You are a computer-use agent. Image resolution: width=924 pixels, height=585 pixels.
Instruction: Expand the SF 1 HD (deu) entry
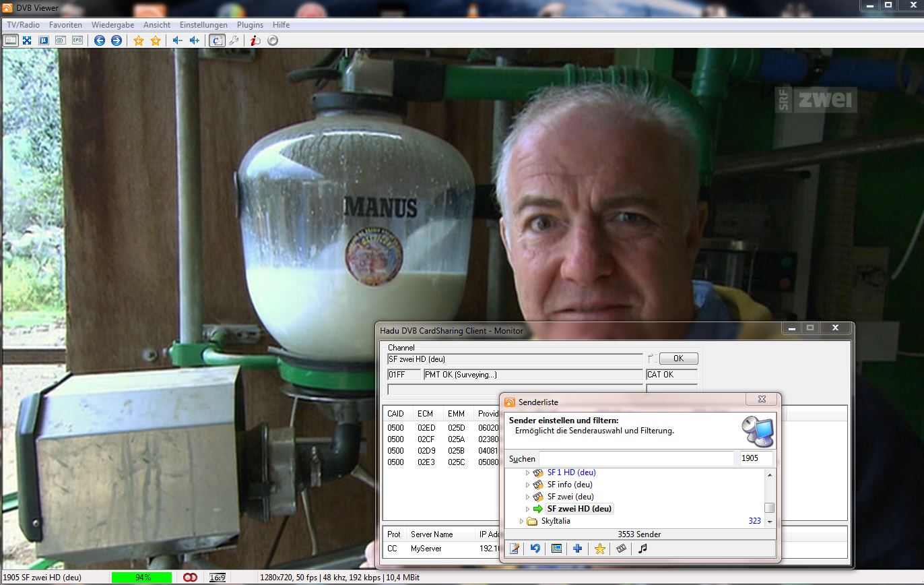(527, 473)
